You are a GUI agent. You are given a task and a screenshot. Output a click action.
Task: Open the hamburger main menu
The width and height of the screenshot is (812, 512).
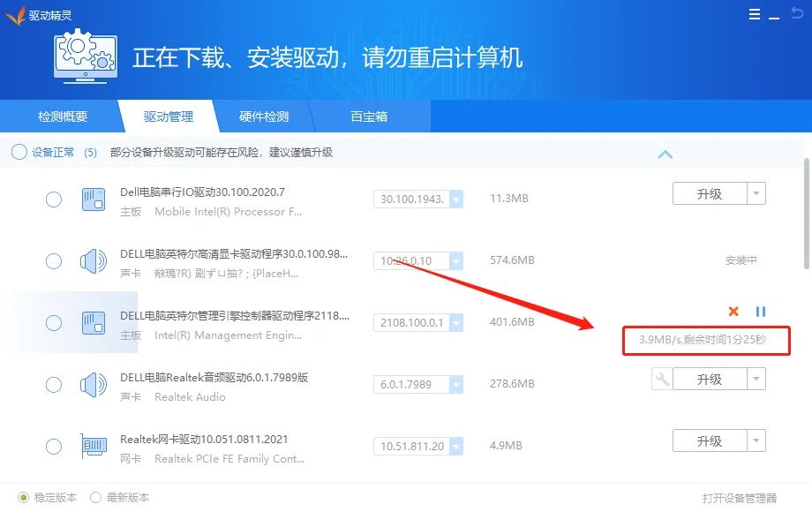755,14
